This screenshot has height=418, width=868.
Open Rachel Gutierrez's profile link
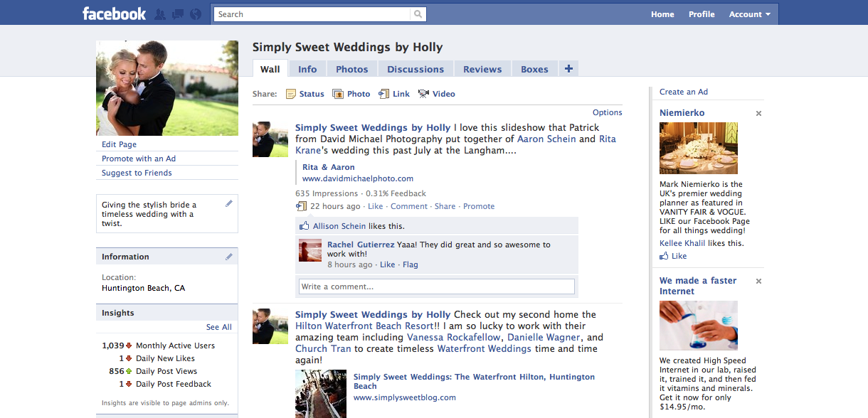pyautogui.click(x=361, y=245)
